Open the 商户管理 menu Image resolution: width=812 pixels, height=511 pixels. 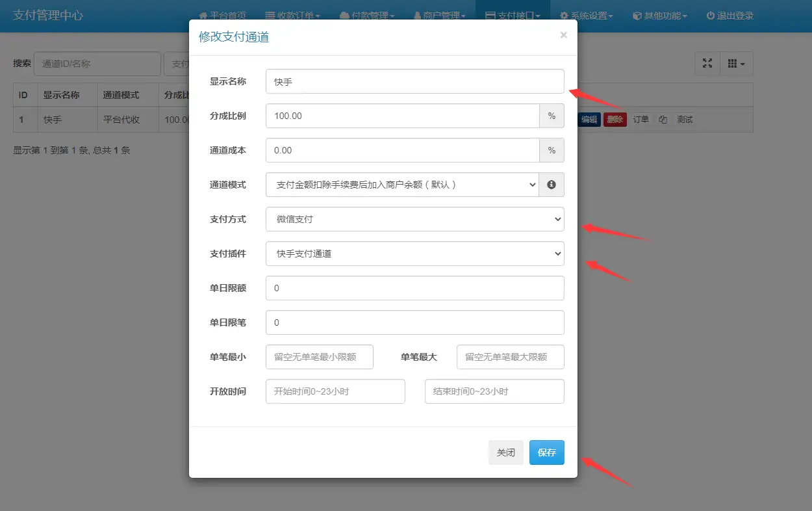pyautogui.click(x=440, y=14)
